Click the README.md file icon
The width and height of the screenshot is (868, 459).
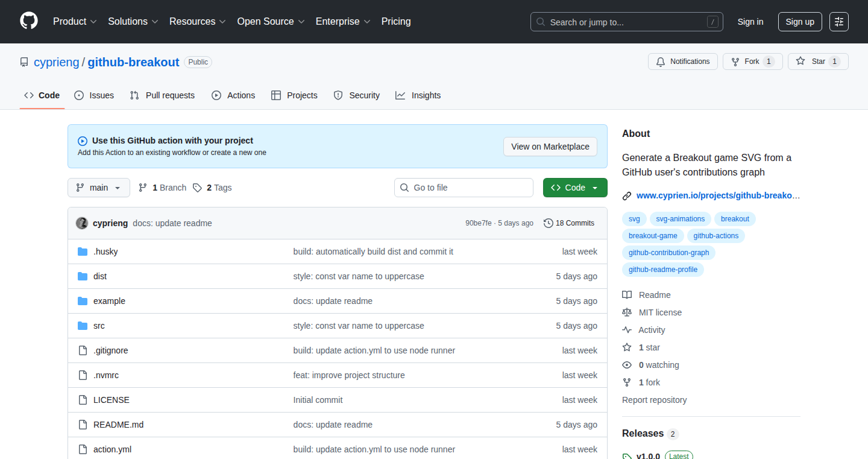[x=83, y=425]
